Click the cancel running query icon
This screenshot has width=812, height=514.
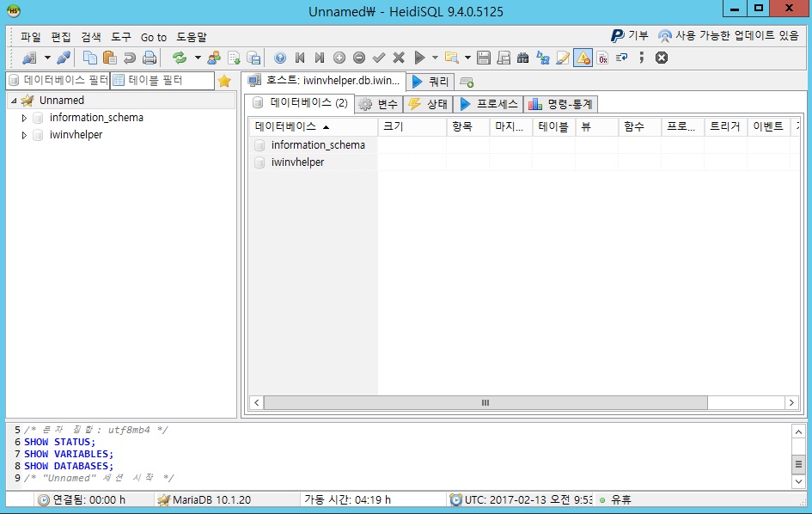(x=662, y=58)
